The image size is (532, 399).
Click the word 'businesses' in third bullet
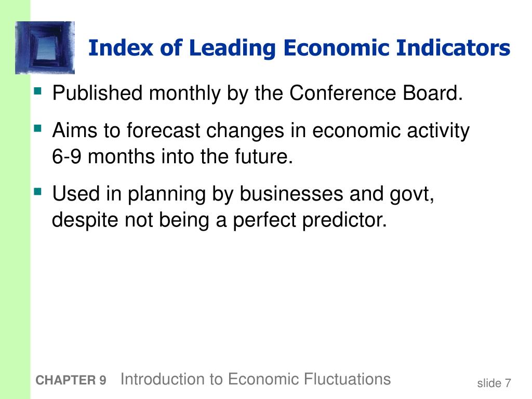coord(291,194)
